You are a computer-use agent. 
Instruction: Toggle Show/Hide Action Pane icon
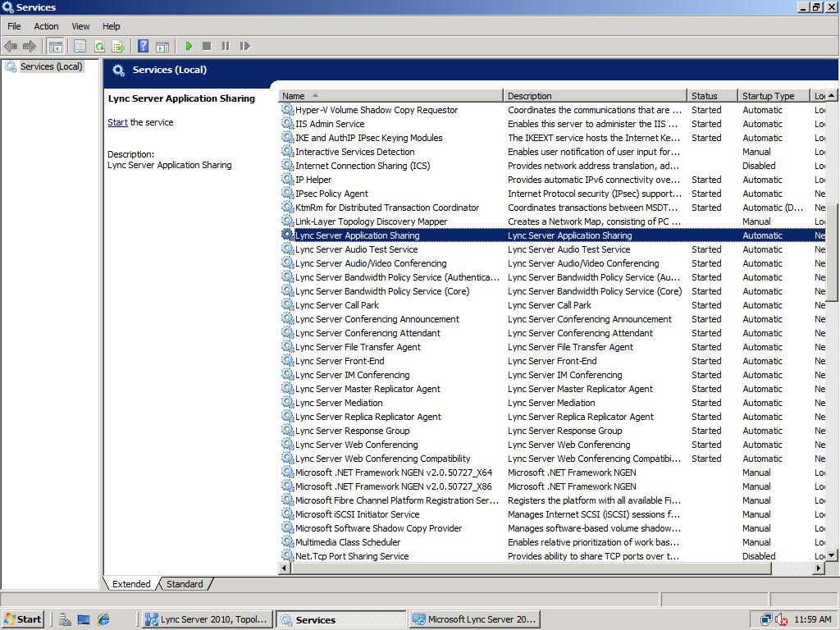coord(162,46)
